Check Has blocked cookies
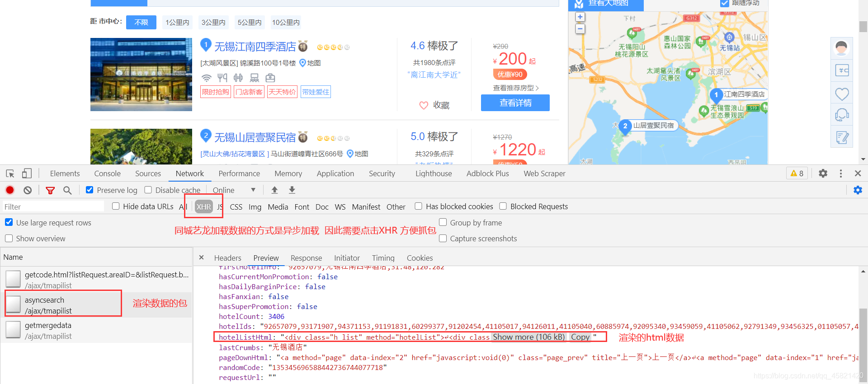 (419, 206)
